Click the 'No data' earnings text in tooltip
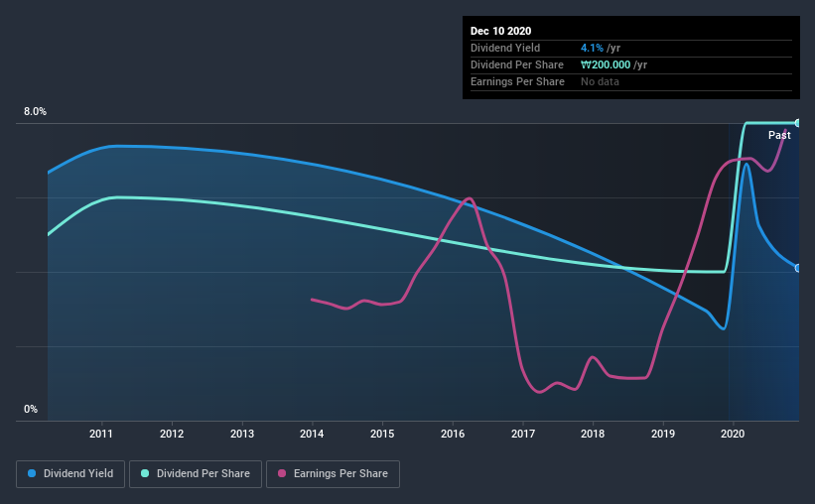 (600, 81)
